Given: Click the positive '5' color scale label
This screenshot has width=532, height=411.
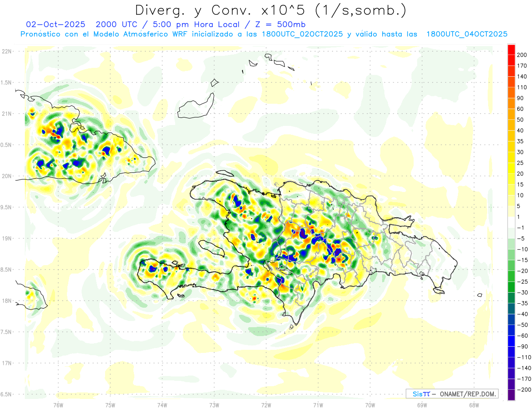Looking at the screenshot, I should [519, 206].
